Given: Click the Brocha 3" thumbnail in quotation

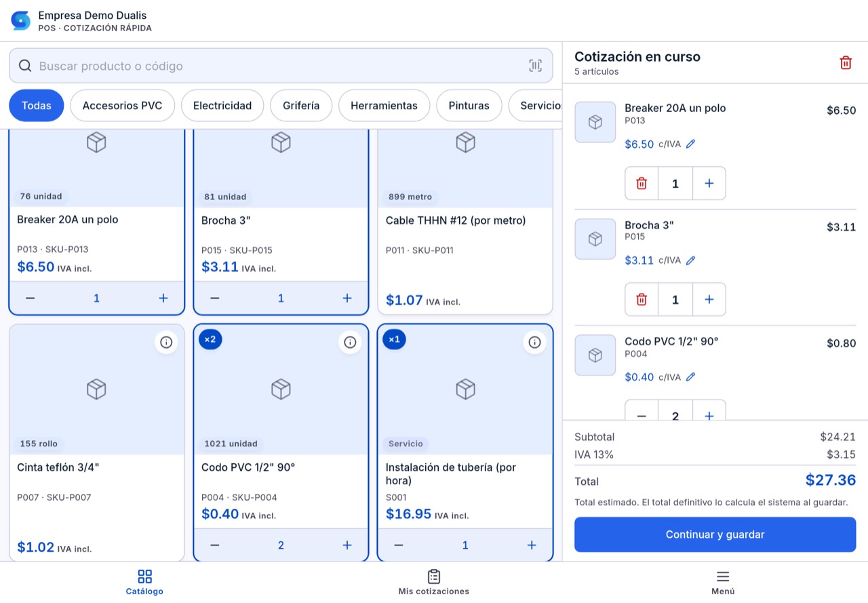Looking at the screenshot, I should point(595,239).
